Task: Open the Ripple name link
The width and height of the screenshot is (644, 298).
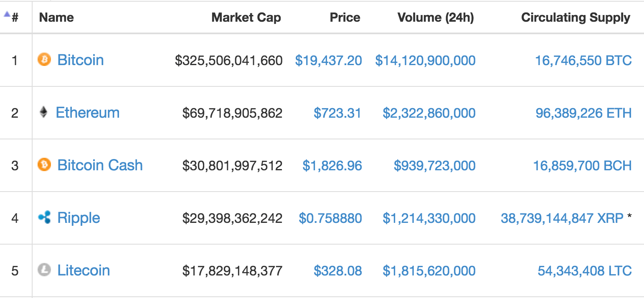Action: coord(79,218)
